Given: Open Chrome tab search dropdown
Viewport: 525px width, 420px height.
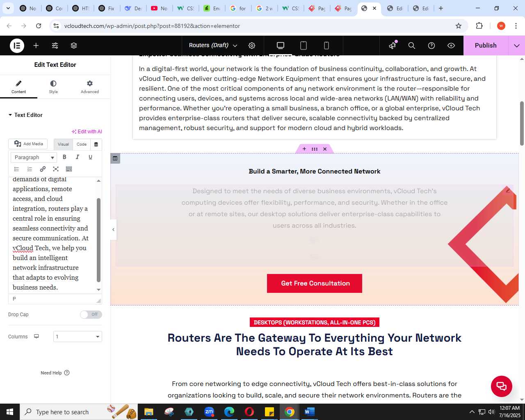Looking at the screenshot, I should (8, 8).
